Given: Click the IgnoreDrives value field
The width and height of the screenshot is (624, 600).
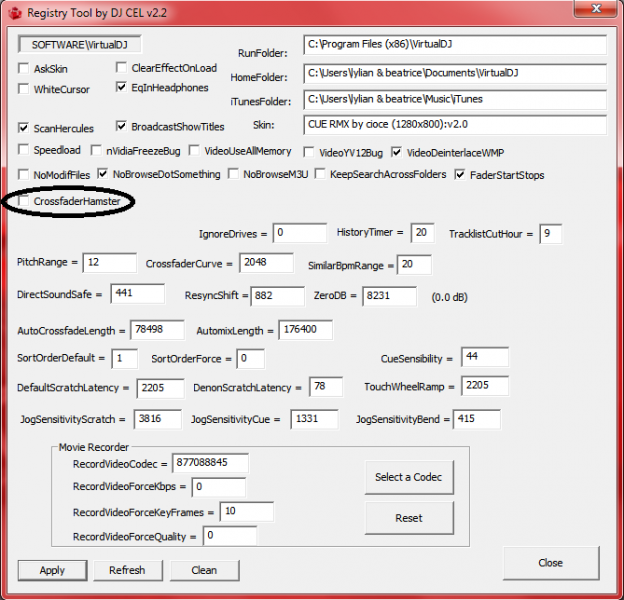Looking at the screenshot, I should (x=300, y=233).
